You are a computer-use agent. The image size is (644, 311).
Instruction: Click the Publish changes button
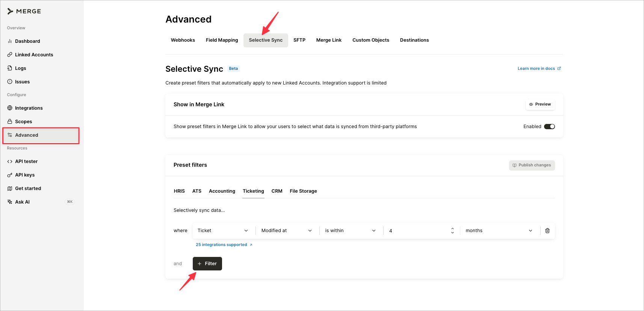point(532,165)
